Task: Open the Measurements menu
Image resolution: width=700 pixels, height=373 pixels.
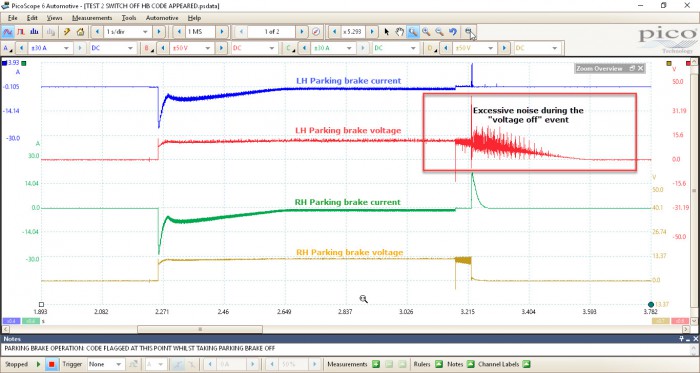Action: [92, 18]
